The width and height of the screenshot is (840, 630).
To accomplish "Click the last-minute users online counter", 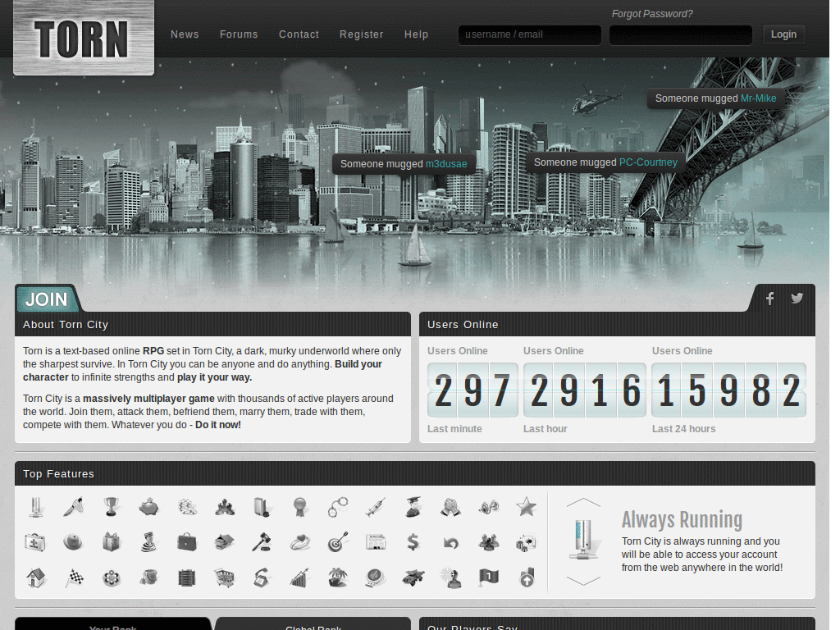I will tap(472, 390).
